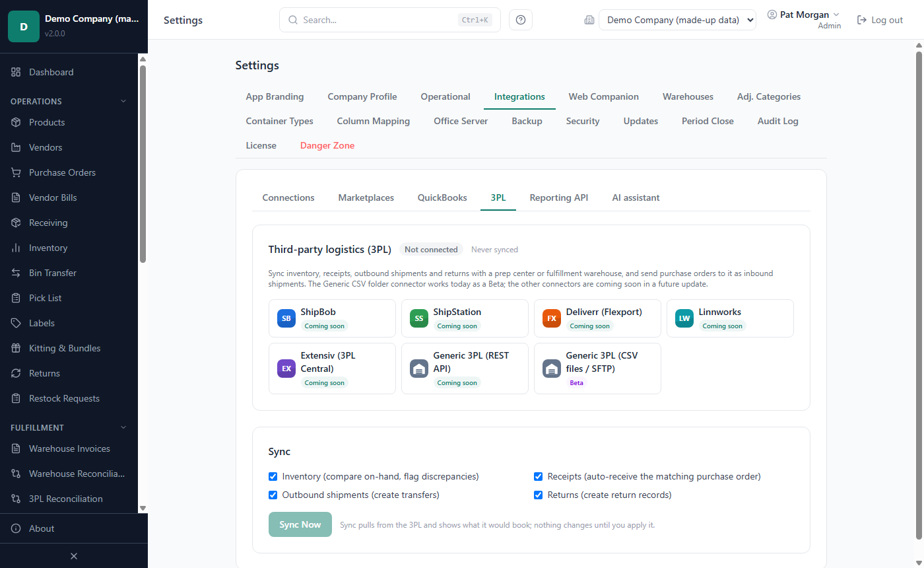This screenshot has height=568, width=924.
Task: Open the Pat Morgan user menu
Action: tap(804, 20)
